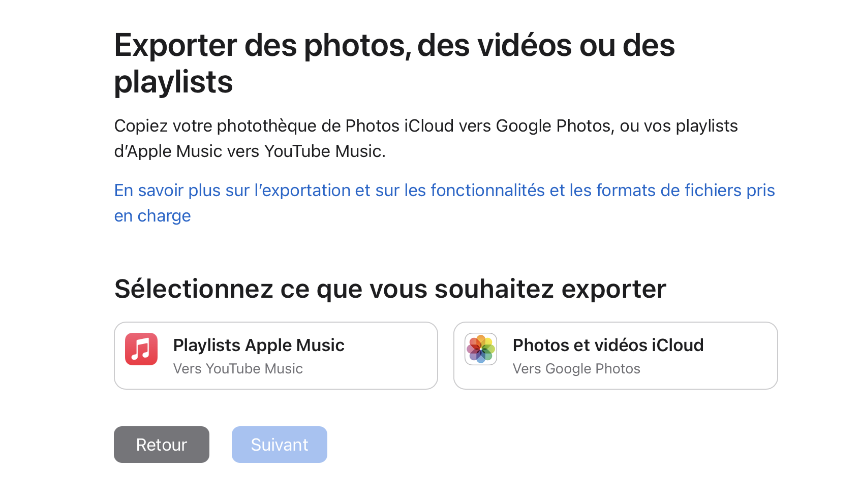Click the 'Vers Google Photos' subtitle
Viewport: 861px width, 504px height.
click(x=576, y=368)
